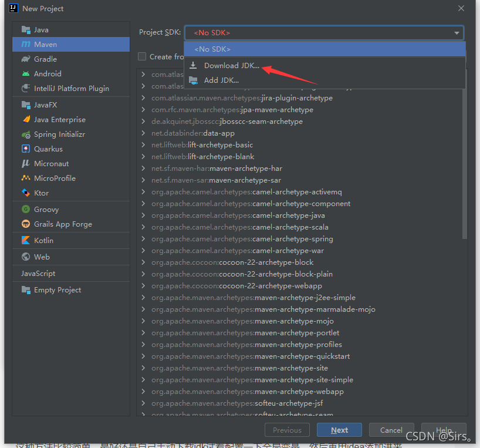Click the Web globe icon
480x448 pixels.
(26, 257)
